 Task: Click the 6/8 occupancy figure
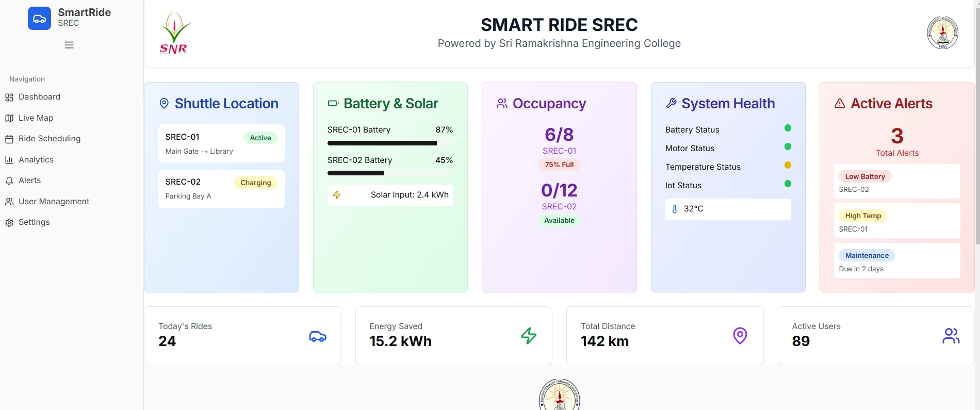point(559,135)
